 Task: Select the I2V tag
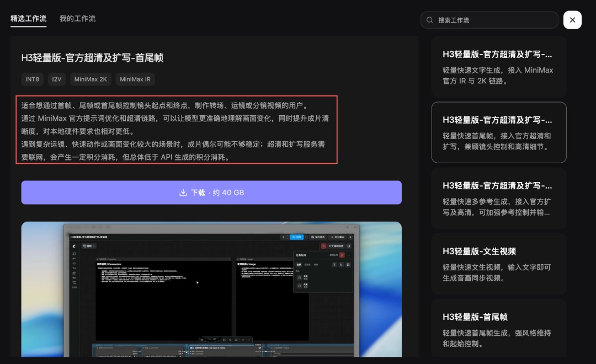point(57,79)
